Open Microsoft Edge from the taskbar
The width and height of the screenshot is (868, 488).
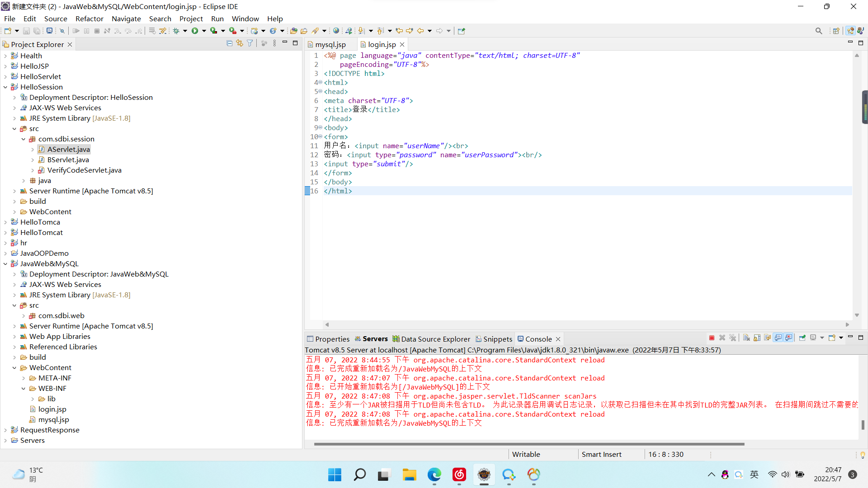[x=434, y=474]
